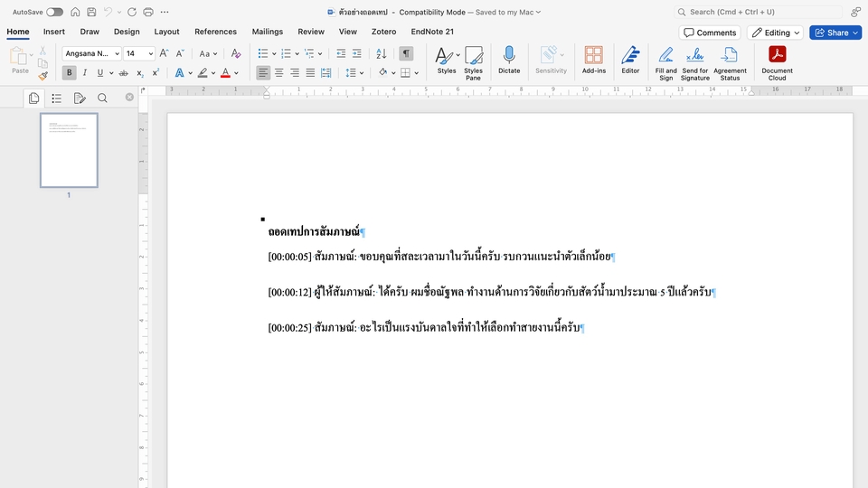Justify the paragraph text
Viewport: 868px width, 488px height.
(310, 73)
